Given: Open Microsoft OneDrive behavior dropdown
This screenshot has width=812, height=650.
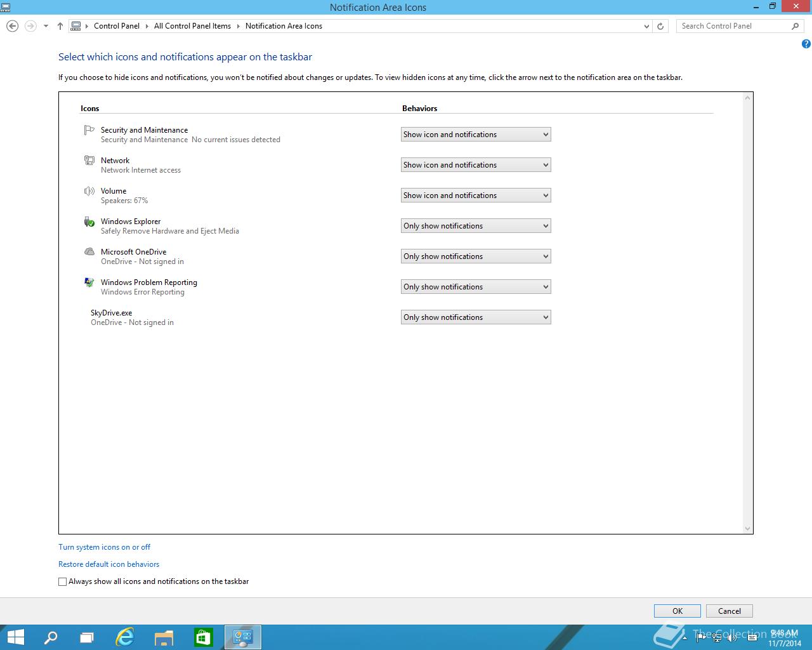Looking at the screenshot, I should click(476, 256).
